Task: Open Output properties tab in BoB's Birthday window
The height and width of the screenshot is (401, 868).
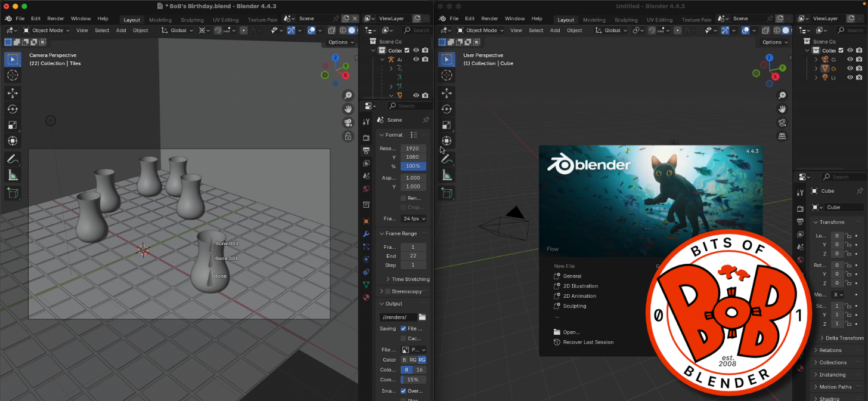Action: coord(366,150)
